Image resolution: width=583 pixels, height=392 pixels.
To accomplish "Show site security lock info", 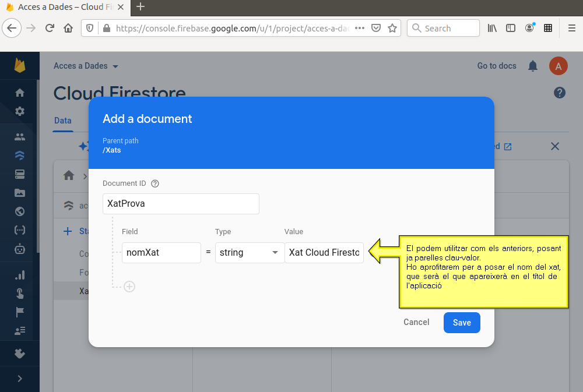I will pos(106,28).
